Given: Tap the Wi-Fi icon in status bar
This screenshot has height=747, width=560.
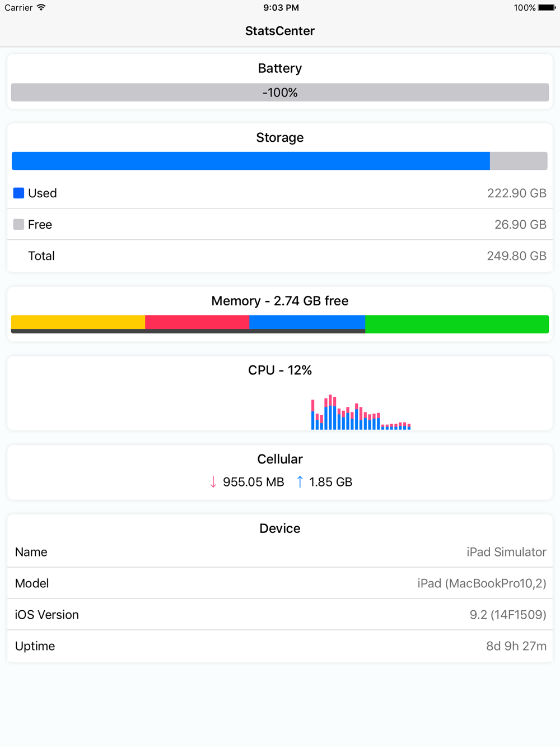Looking at the screenshot, I should (x=41, y=7).
